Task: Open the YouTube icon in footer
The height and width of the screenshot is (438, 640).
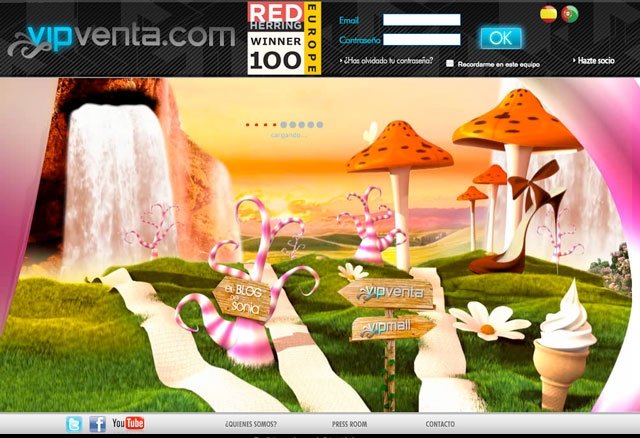Action: 128,423
